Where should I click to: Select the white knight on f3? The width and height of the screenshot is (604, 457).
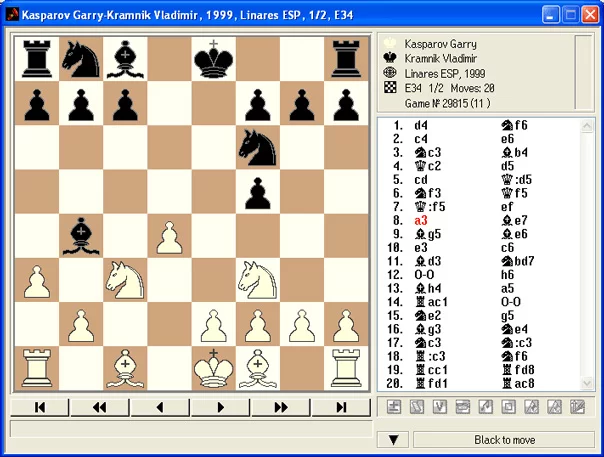258,280
